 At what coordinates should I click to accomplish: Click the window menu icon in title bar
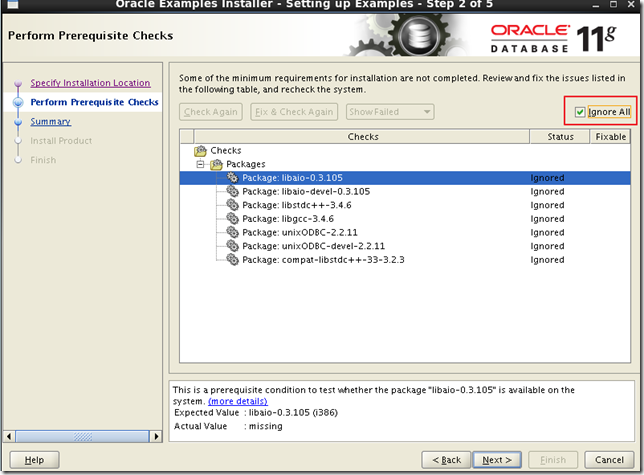[13, 4]
